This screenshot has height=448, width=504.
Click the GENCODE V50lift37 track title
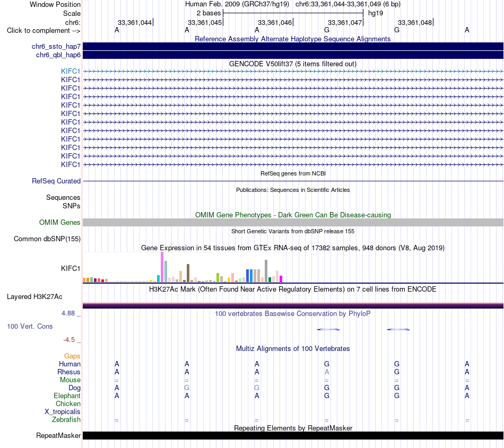click(x=292, y=64)
